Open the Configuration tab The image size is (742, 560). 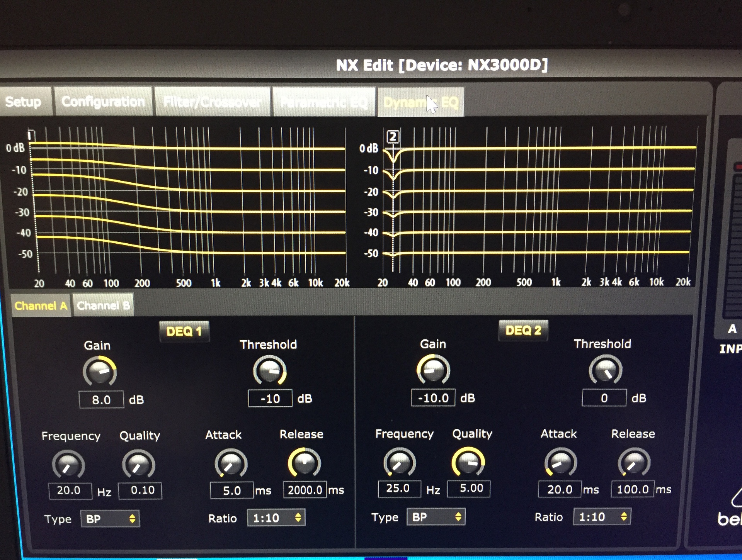(x=103, y=102)
